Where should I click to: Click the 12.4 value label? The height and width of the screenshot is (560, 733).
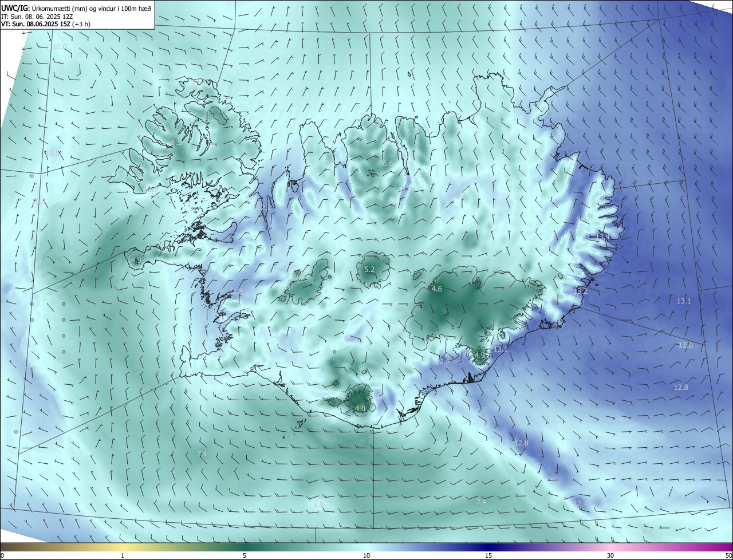click(581, 503)
